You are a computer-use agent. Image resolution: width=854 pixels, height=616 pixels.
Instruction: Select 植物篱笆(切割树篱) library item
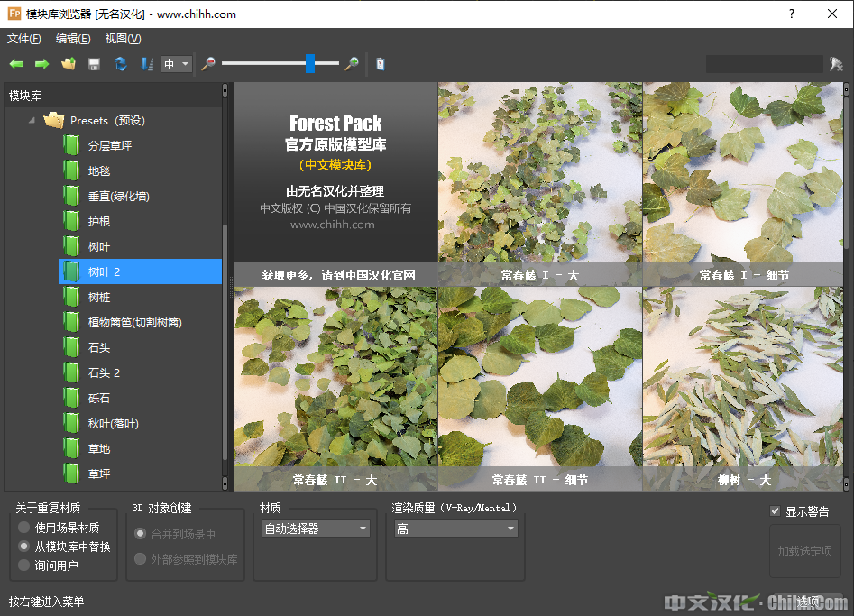[134, 322]
